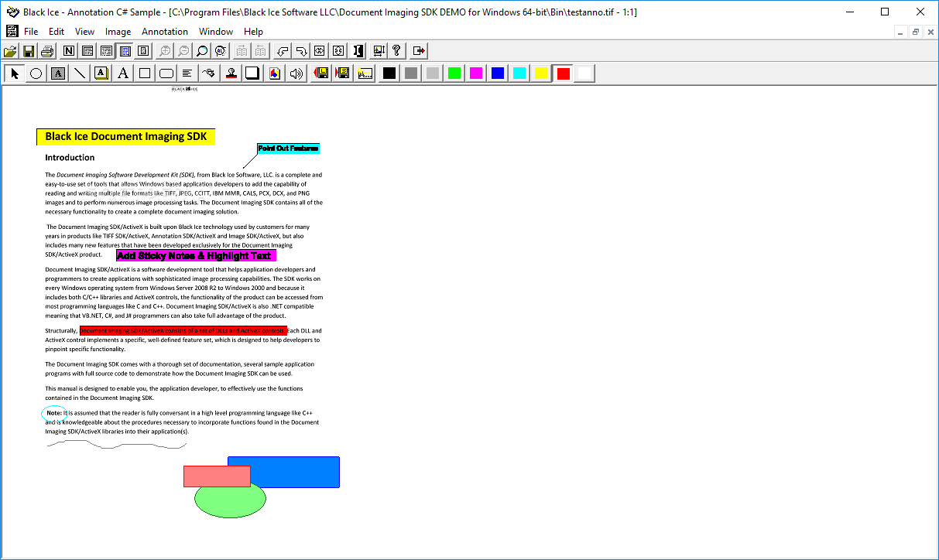Pick the magenta color swatch
Screen dimensions: 939x560
tap(476, 73)
